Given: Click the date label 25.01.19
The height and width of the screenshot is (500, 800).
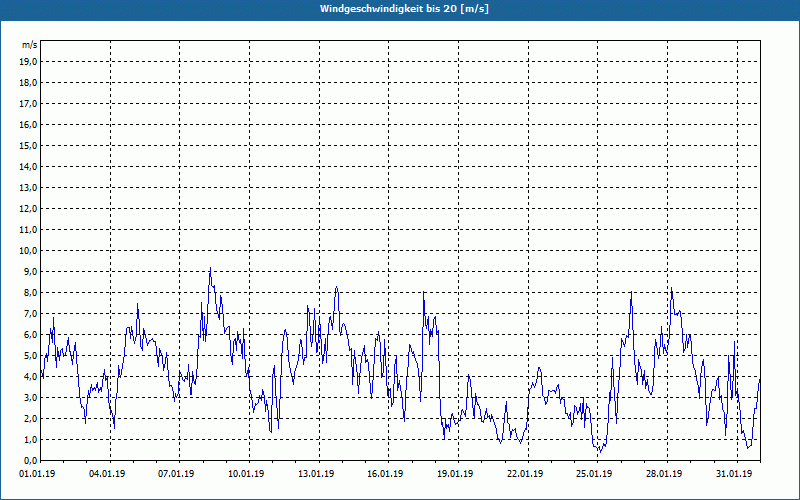Looking at the screenshot, I should point(594,474).
